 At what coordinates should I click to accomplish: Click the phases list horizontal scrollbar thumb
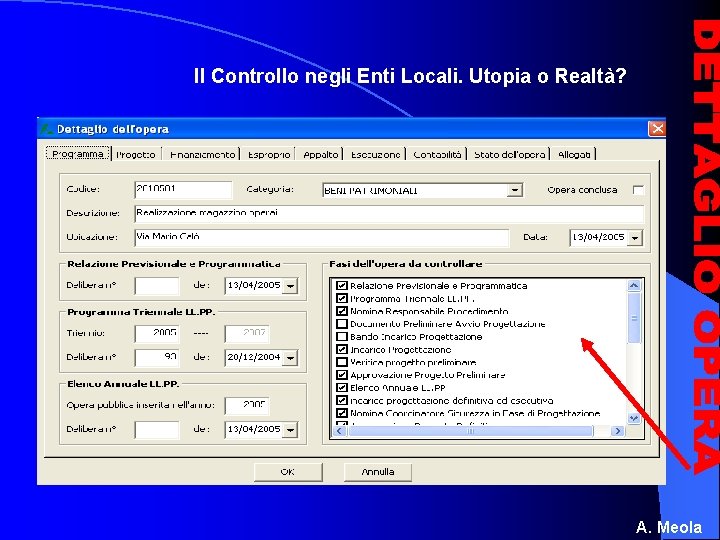(x=471, y=431)
